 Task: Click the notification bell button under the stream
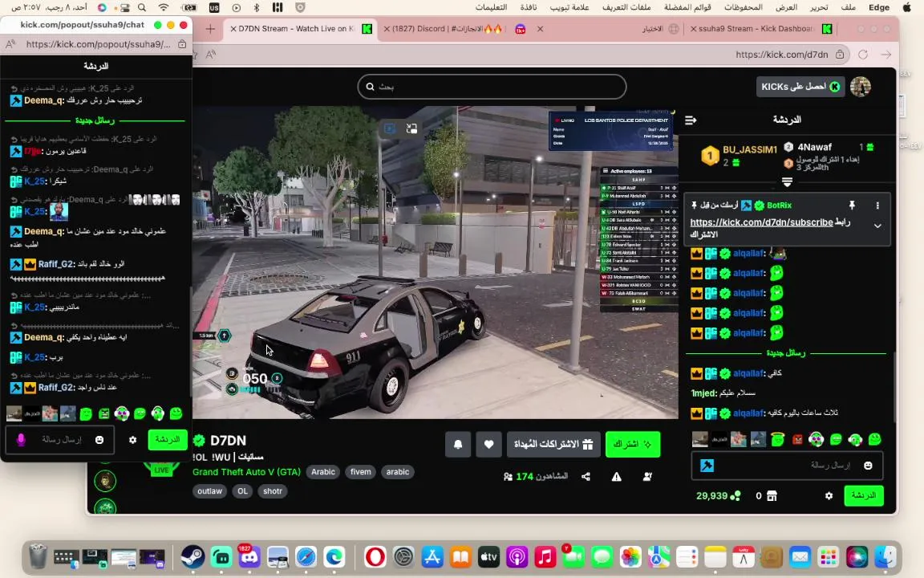point(458,444)
